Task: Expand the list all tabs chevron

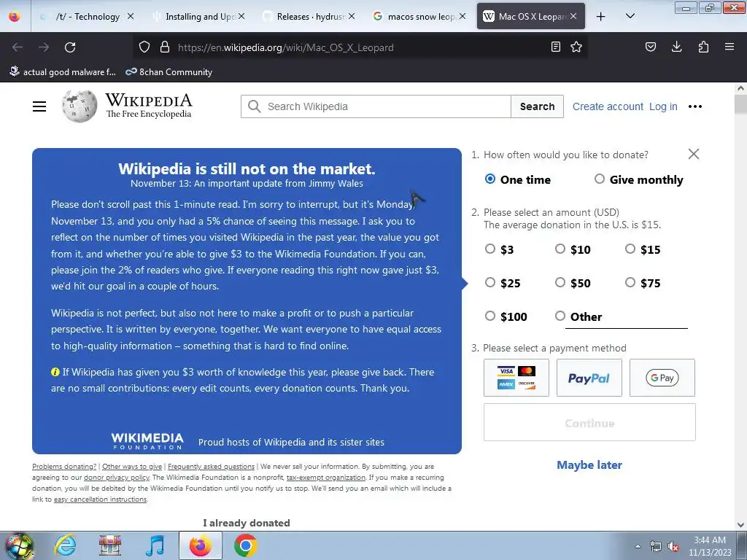Action: coord(630,16)
